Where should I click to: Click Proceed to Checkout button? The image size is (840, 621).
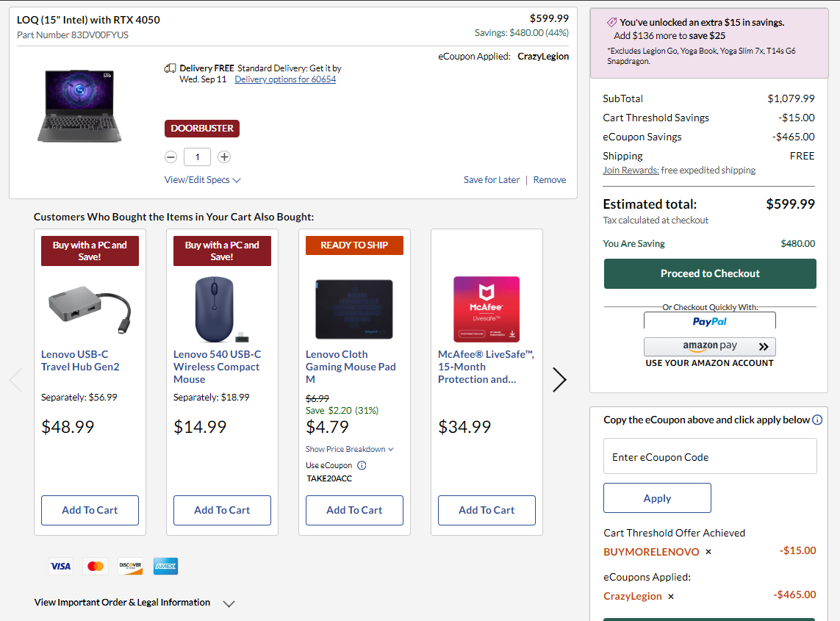coord(709,273)
